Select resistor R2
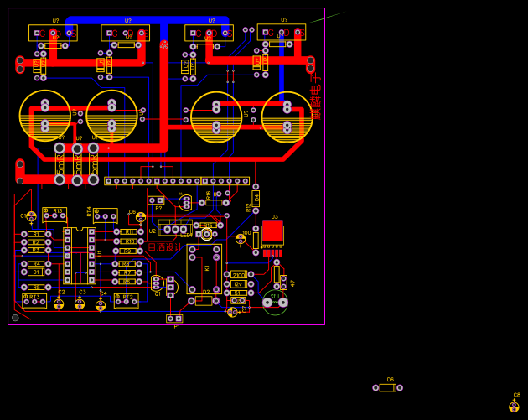 click(x=36, y=241)
